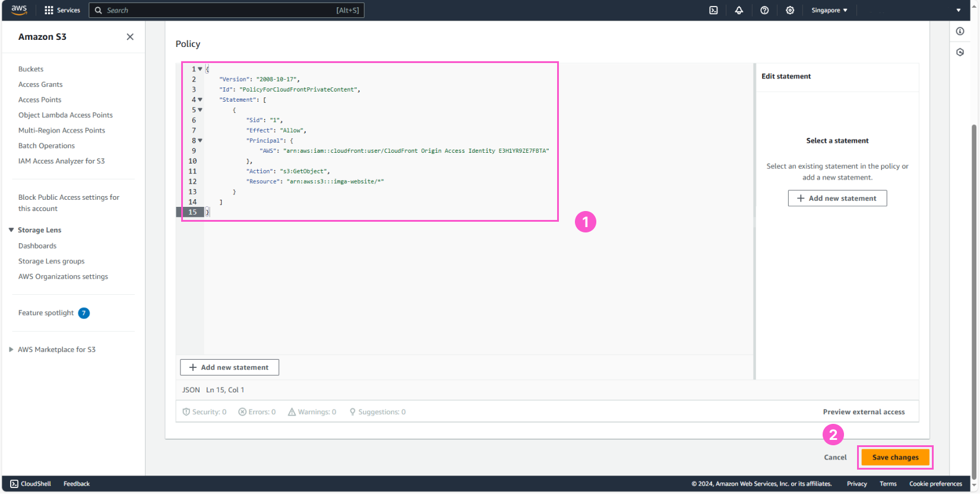Open CloudShell in the footer
Image resolution: width=980 pixels, height=494 pixels.
(x=31, y=484)
